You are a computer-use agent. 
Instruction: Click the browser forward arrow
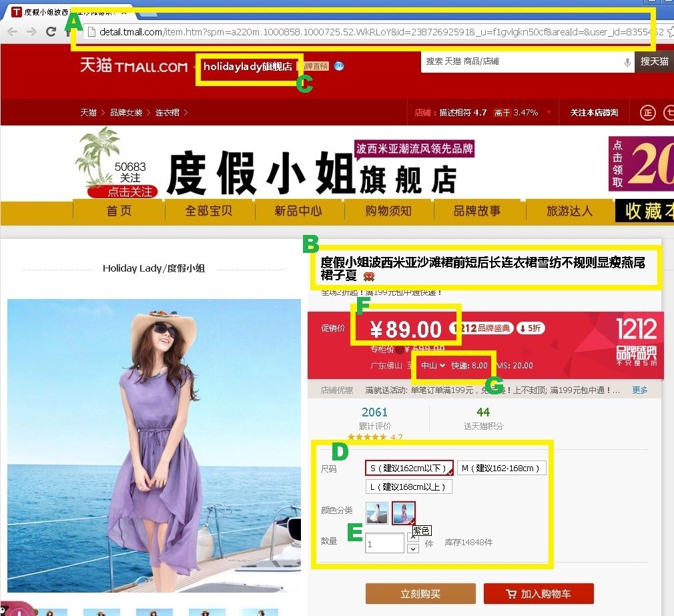pyautogui.click(x=31, y=32)
